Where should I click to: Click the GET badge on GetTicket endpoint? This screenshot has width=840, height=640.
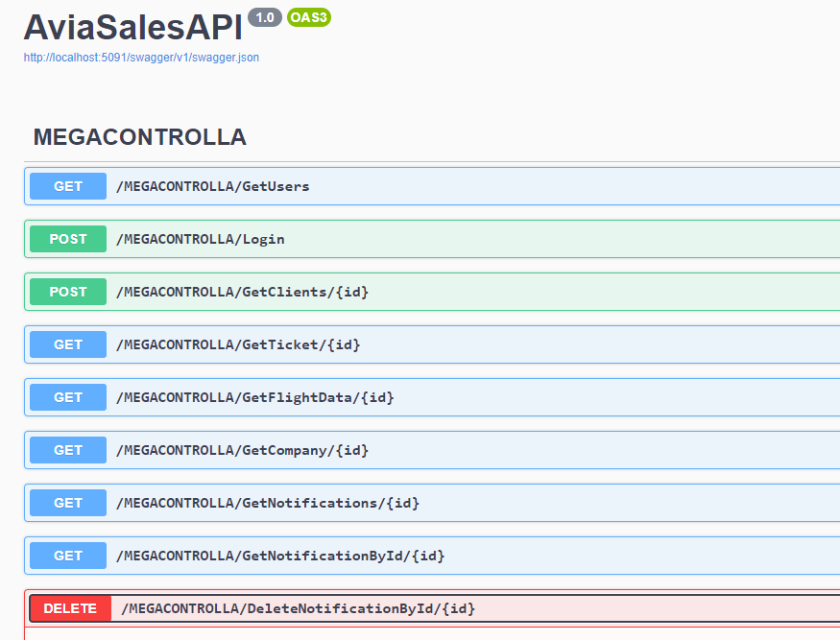point(67,344)
